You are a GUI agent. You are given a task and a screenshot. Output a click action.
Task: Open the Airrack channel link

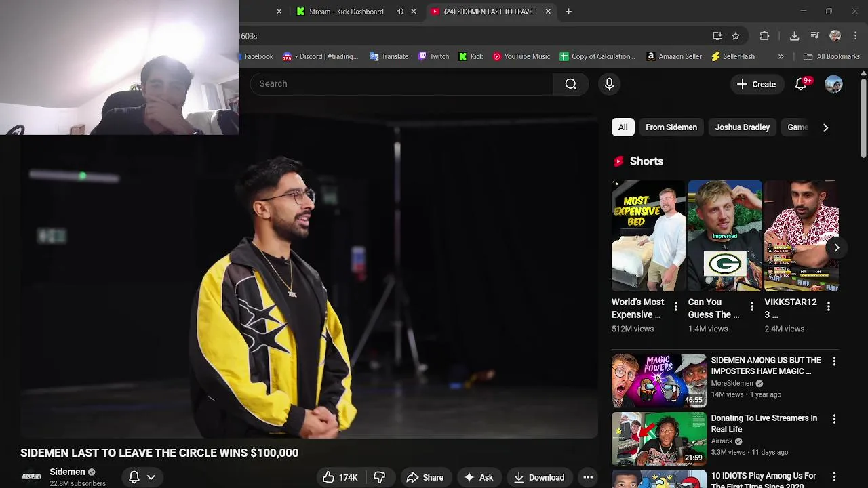click(x=722, y=441)
